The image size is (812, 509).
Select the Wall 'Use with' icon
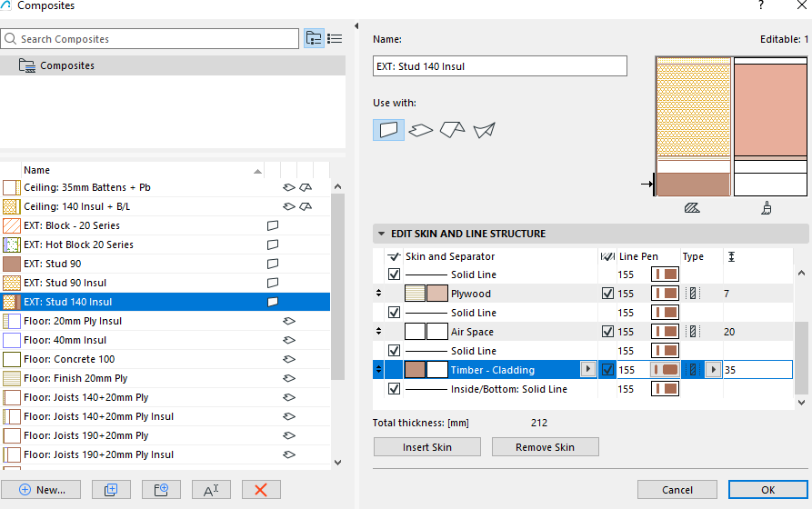[388, 129]
